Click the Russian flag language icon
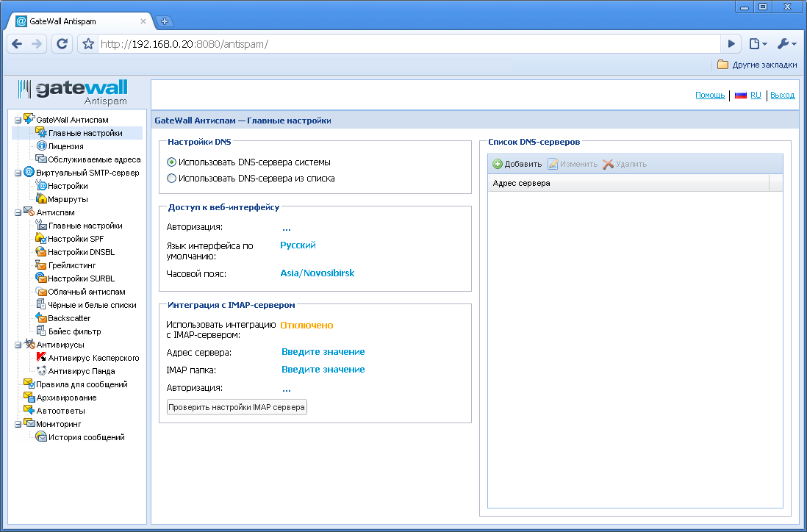The image size is (807, 532). [x=741, y=96]
